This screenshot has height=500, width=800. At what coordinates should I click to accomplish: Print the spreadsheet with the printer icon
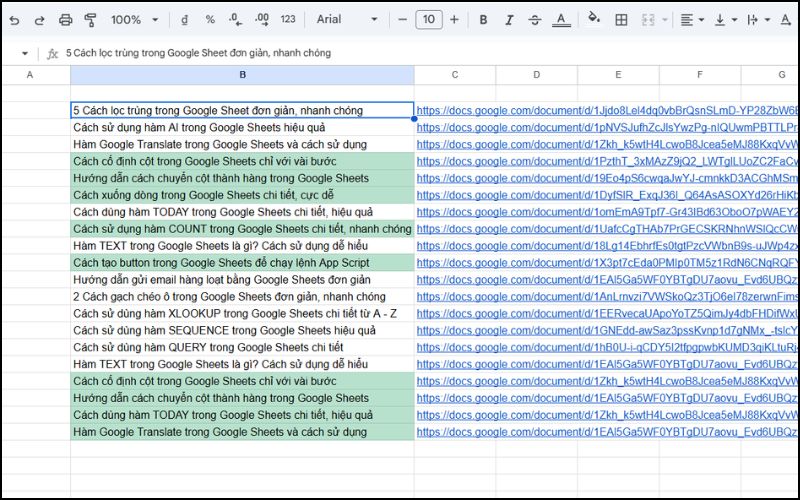pos(66,20)
